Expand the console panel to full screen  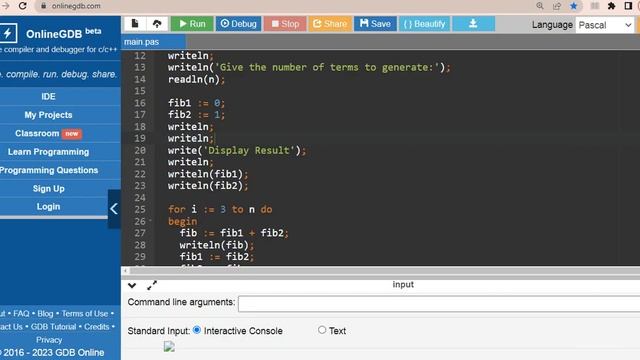[152, 285]
